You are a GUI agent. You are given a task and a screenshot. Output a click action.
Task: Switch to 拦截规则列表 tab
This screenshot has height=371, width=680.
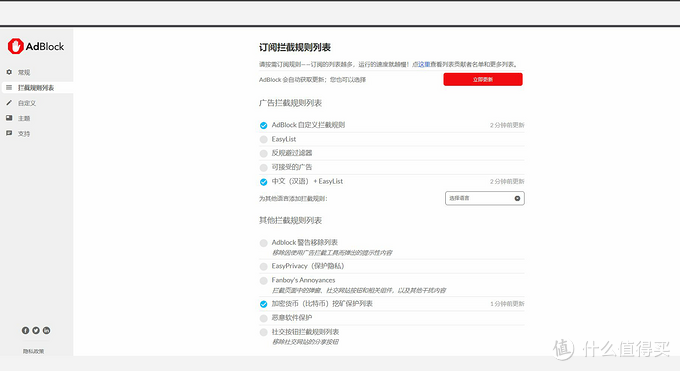[36, 88]
